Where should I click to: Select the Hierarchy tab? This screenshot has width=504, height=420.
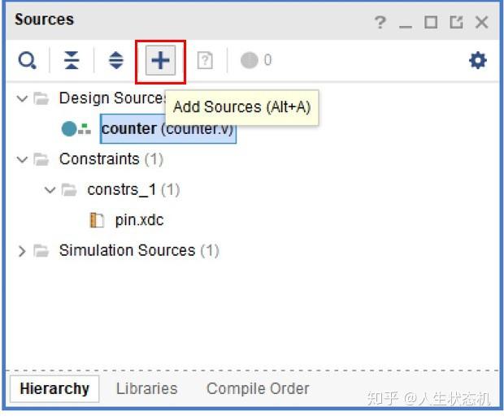(x=54, y=389)
